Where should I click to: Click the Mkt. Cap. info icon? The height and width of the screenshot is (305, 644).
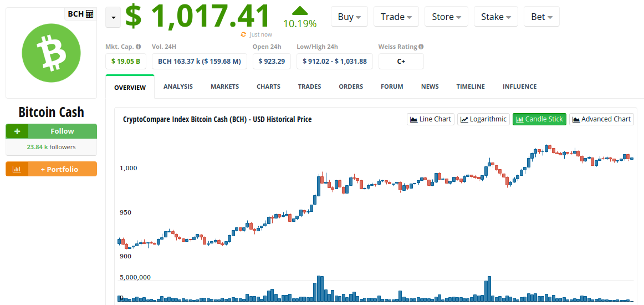(139, 47)
